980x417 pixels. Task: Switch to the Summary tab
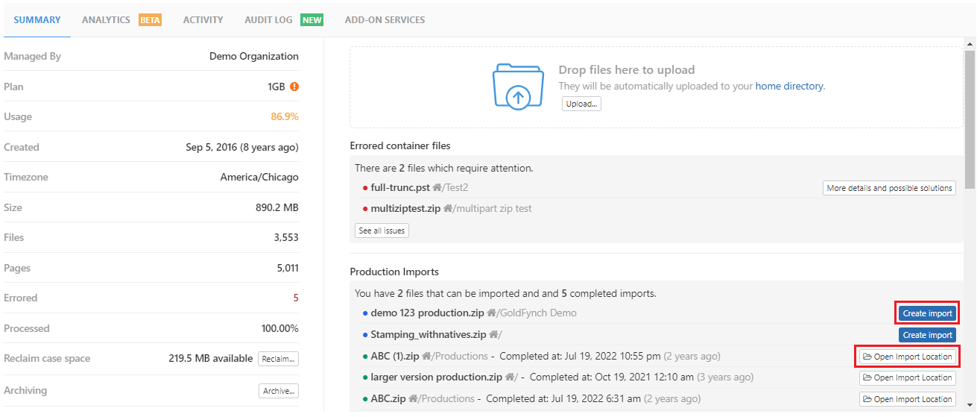37,19
